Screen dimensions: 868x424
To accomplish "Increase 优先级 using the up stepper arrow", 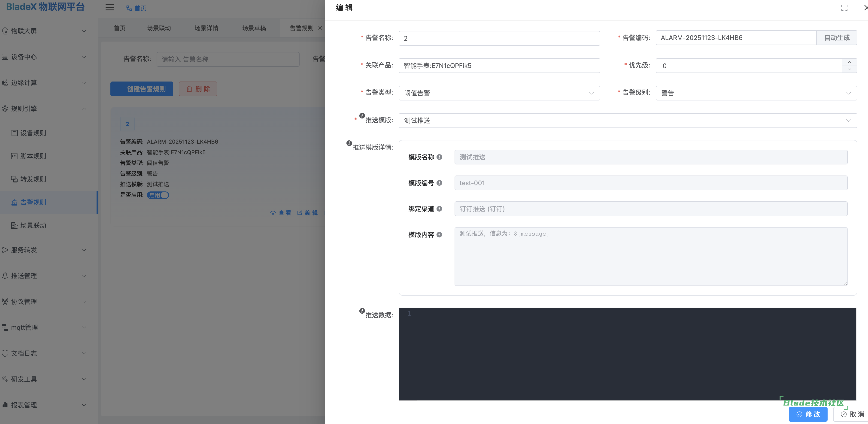I will [850, 62].
